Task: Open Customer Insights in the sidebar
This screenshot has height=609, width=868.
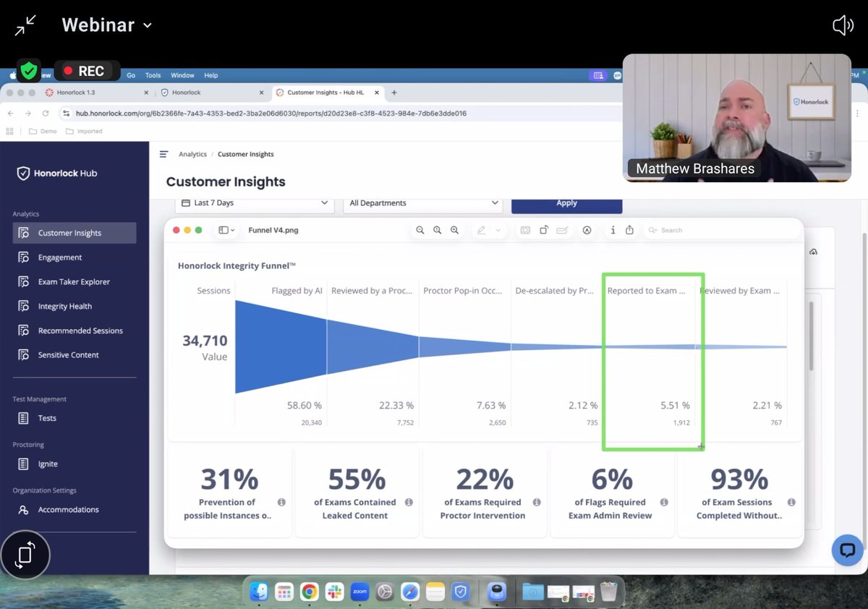Action: [x=75, y=233]
